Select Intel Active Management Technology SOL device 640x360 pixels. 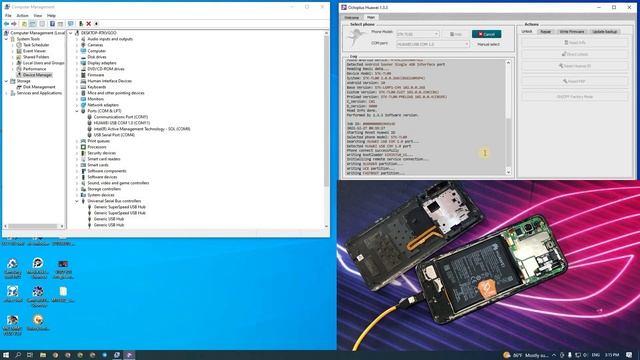click(142, 129)
